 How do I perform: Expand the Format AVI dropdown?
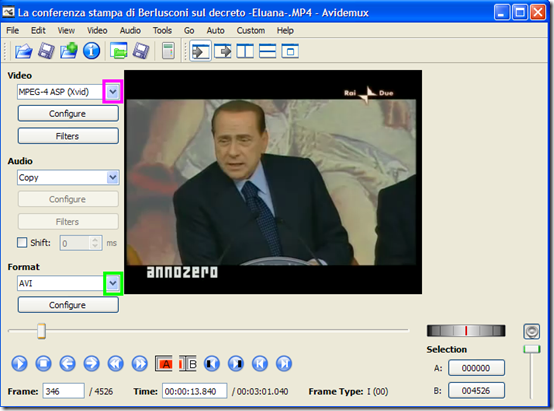click(x=113, y=283)
